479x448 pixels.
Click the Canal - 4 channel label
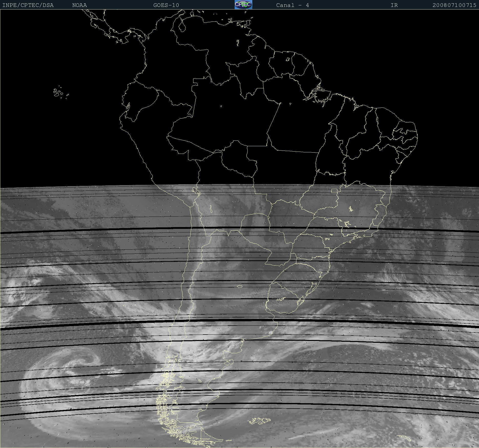292,5
